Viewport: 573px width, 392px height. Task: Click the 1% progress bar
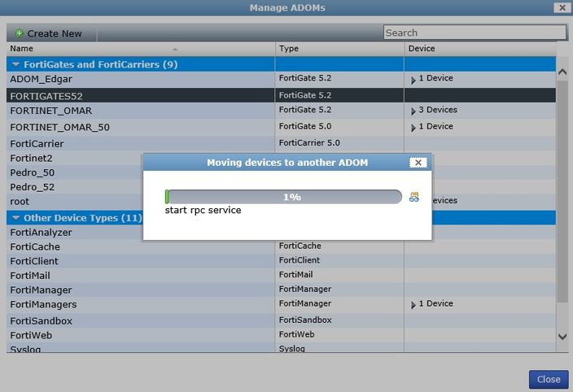[283, 197]
